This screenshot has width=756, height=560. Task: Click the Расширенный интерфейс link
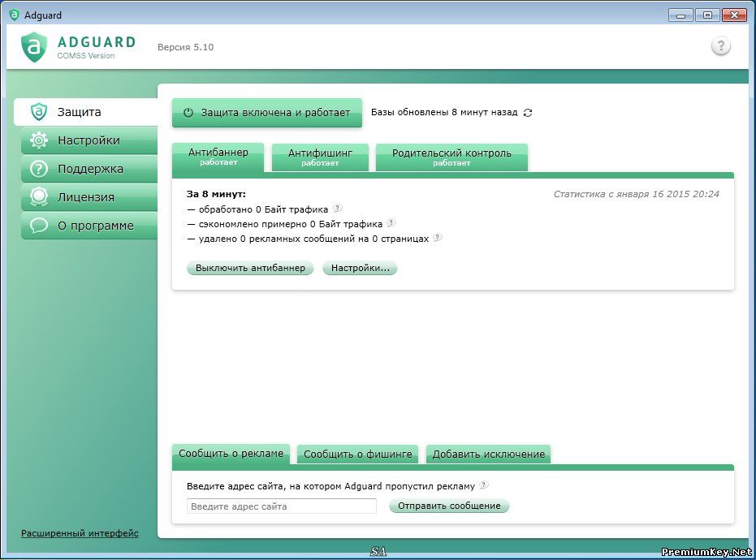pos(80,533)
